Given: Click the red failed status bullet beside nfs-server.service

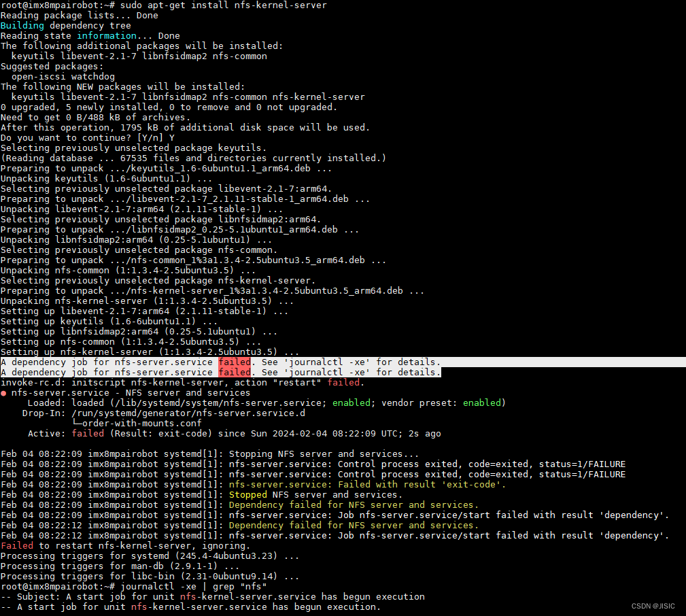Looking at the screenshot, I should click(x=7, y=392).
